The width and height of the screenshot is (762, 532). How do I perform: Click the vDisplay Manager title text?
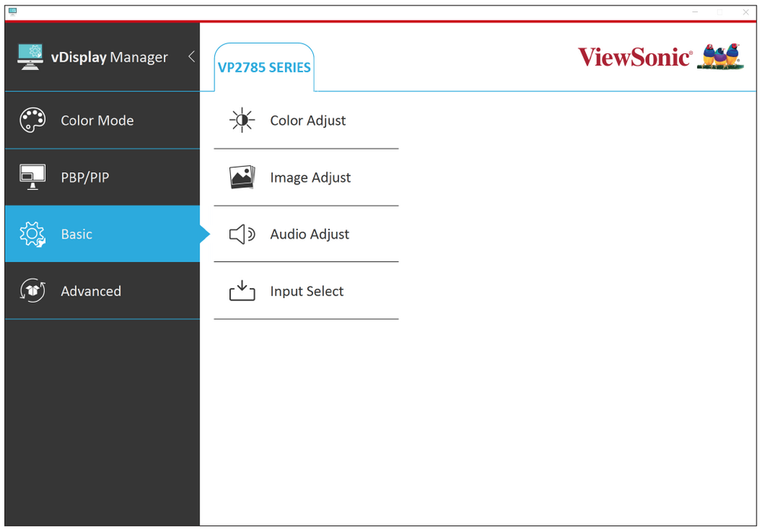109,57
